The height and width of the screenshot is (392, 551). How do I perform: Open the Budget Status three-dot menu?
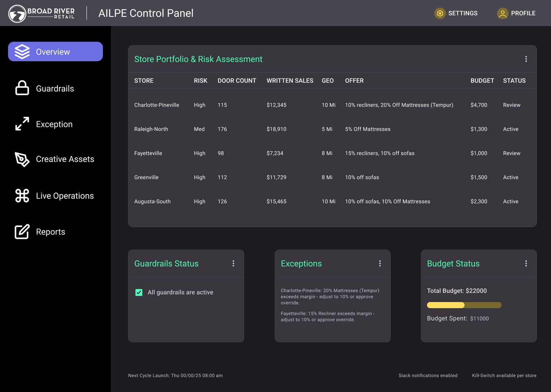pyautogui.click(x=526, y=263)
